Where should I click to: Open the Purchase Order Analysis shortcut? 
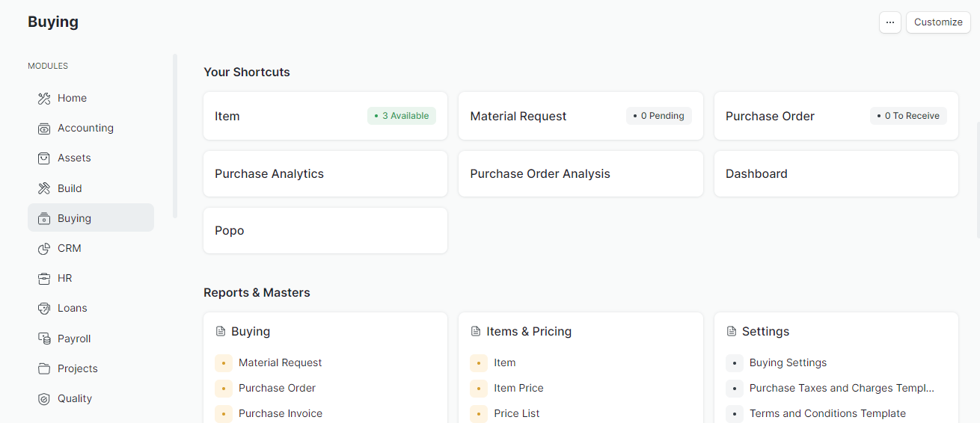580,173
